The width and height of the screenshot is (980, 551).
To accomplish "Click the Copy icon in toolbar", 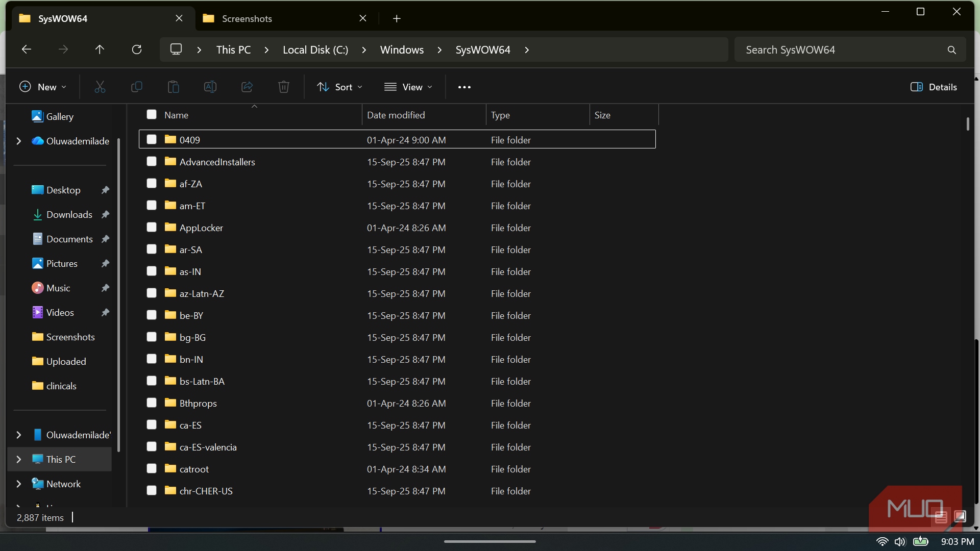I will click(137, 87).
